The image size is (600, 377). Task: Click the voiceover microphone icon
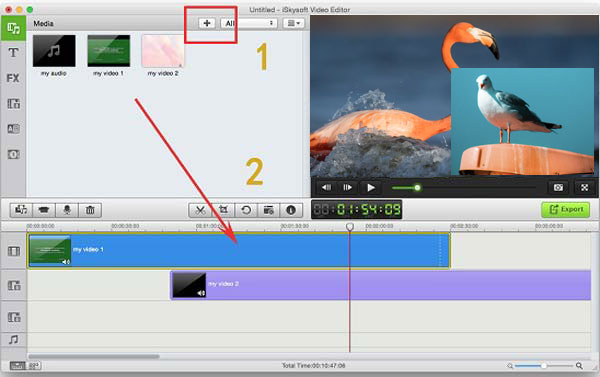tap(67, 210)
